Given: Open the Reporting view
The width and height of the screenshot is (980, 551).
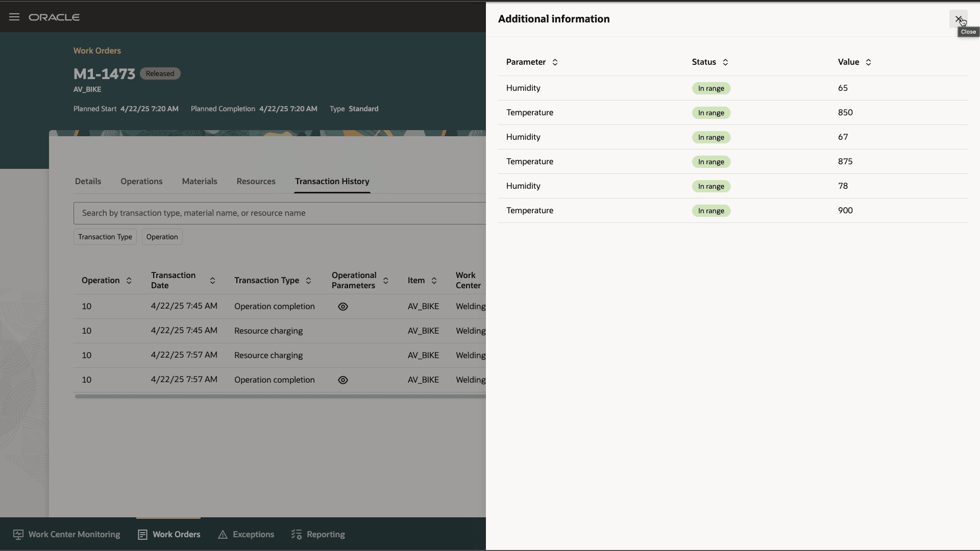Looking at the screenshot, I should 317,534.
